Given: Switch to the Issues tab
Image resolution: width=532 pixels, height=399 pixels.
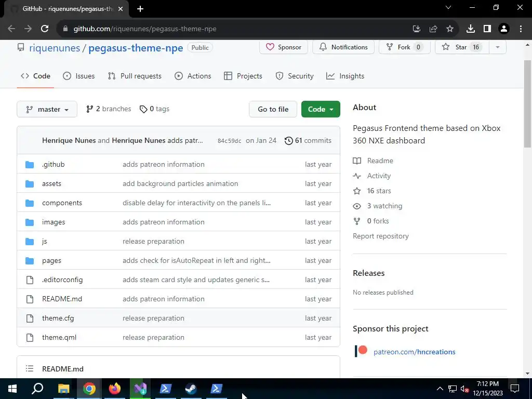Looking at the screenshot, I should tap(79, 76).
